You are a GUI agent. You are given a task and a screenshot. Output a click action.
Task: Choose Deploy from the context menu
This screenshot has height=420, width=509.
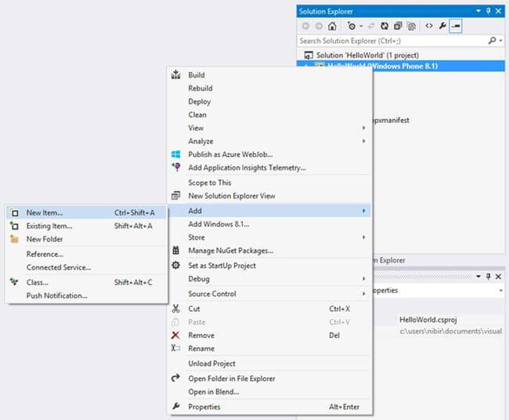point(200,102)
